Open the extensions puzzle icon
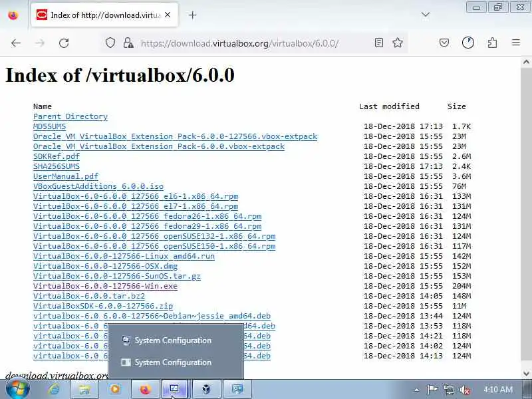 tap(492, 43)
